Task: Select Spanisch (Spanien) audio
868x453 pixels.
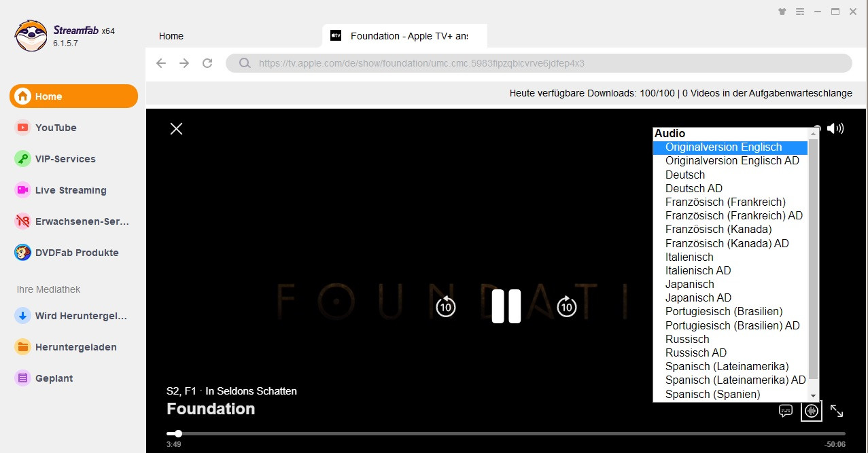Action: [x=730, y=394]
